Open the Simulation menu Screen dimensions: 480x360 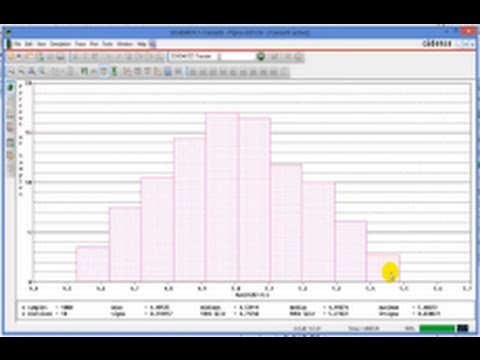click(60, 44)
